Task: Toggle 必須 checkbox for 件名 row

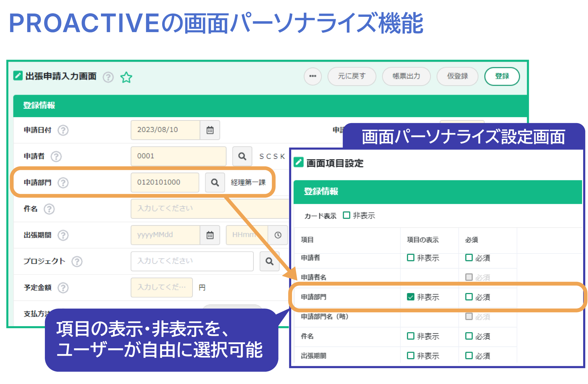Action: point(469,336)
